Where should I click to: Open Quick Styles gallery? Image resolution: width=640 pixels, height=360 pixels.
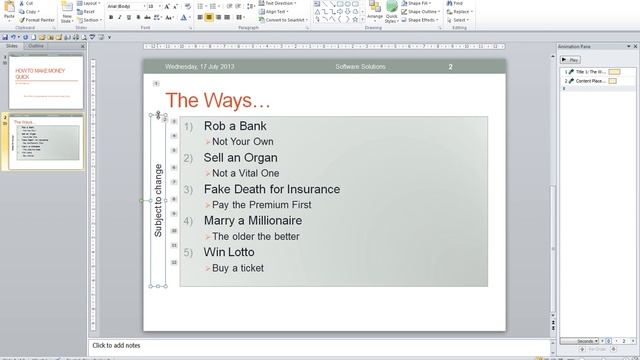coord(391,11)
